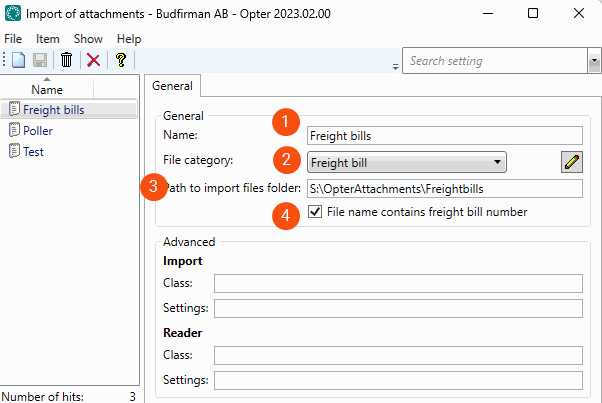Click the pencil edit file category icon

[571, 162]
